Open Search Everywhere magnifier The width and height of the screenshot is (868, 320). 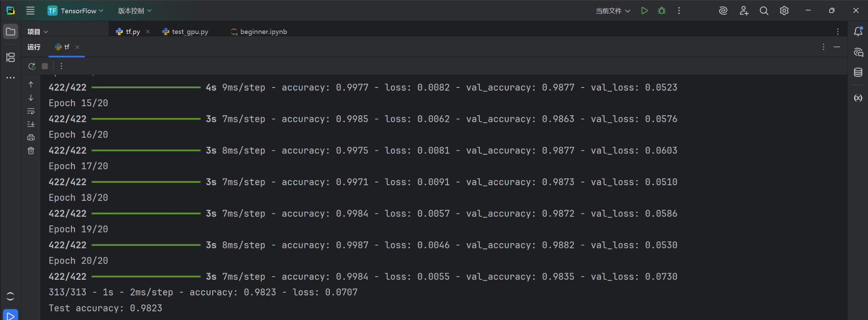pos(764,11)
